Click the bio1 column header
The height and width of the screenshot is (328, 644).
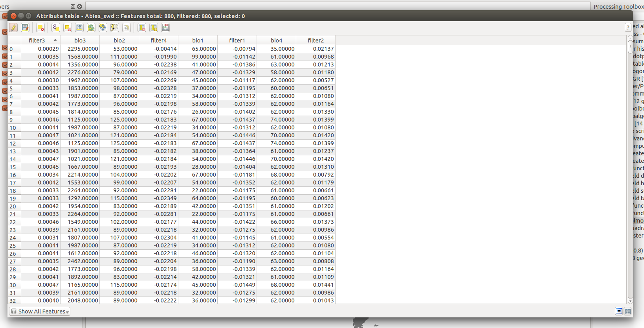click(198, 40)
